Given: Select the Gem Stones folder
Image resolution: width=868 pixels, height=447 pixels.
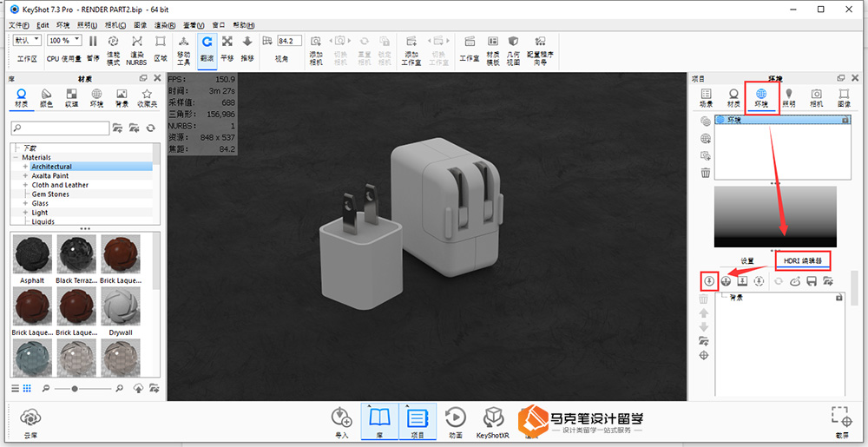Looking at the screenshot, I should coord(50,194).
